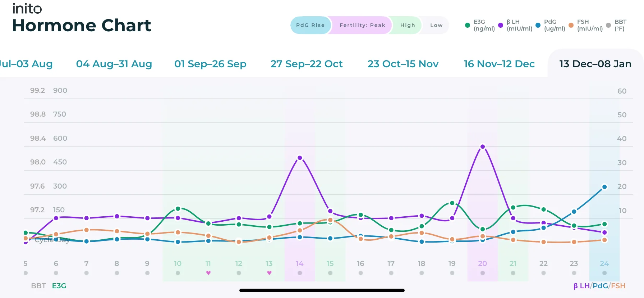The height and width of the screenshot is (298, 644).
Task: Click the Low fertility legend pill
Action: coord(436,25)
